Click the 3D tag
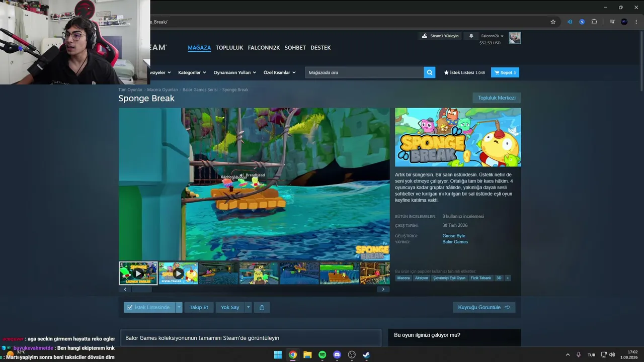 click(499, 278)
